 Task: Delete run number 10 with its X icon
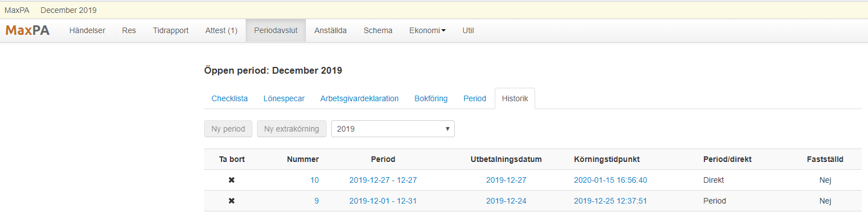[232, 180]
